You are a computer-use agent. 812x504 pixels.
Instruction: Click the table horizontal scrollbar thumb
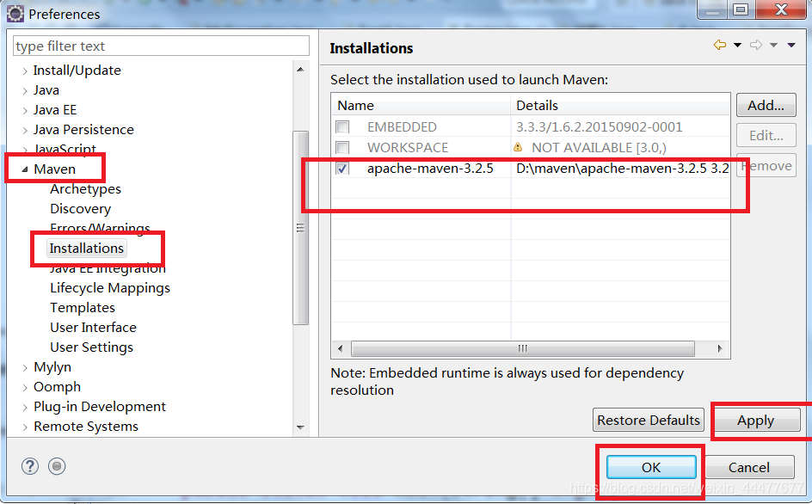[x=522, y=348]
